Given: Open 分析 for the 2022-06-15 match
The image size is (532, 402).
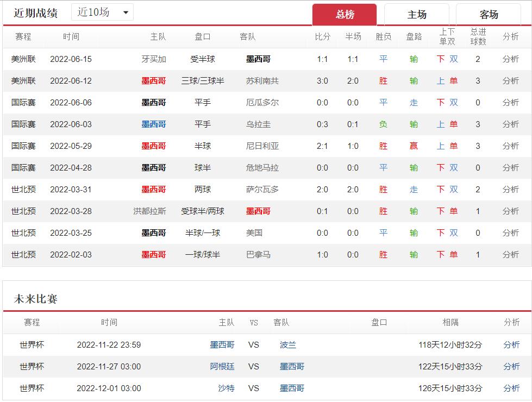Looking at the screenshot, I should [x=510, y=59].
